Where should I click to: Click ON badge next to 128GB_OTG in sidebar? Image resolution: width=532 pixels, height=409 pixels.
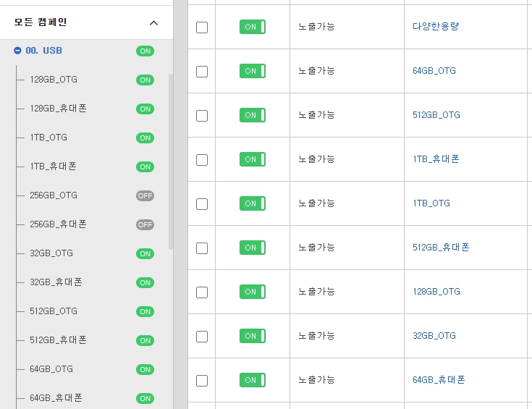(145, 80)
